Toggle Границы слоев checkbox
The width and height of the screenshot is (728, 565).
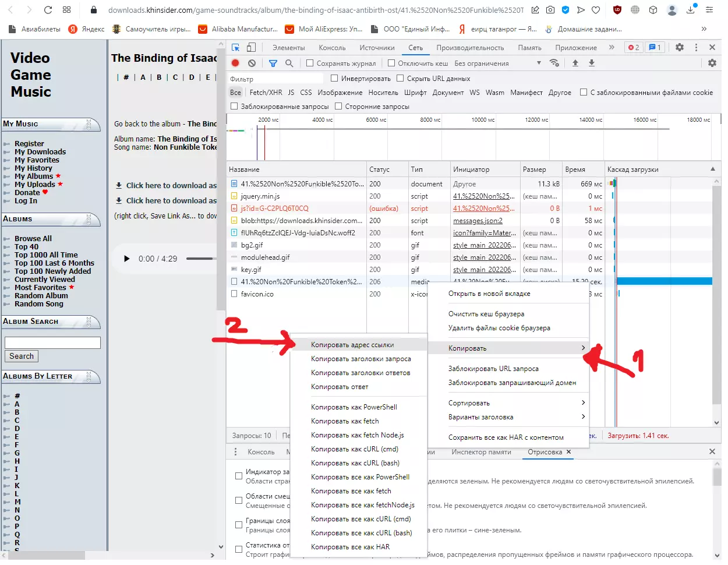(239, 525)
